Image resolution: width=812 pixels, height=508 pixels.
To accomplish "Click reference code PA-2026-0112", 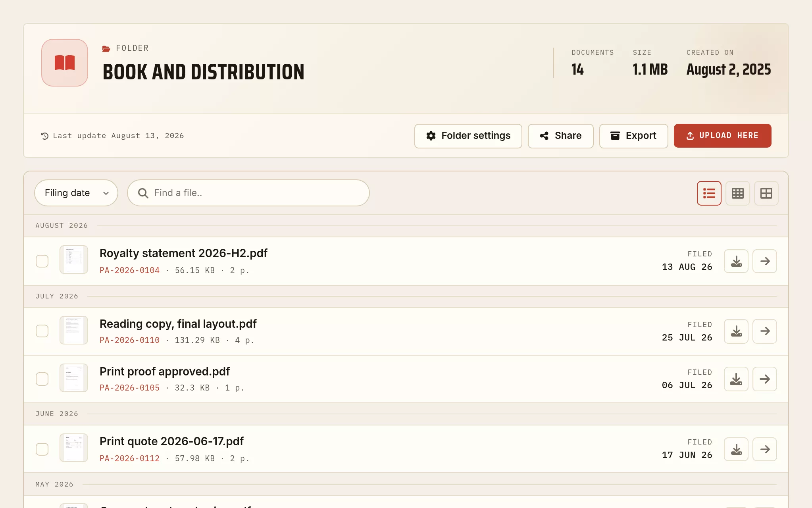I will click(129, 458).
